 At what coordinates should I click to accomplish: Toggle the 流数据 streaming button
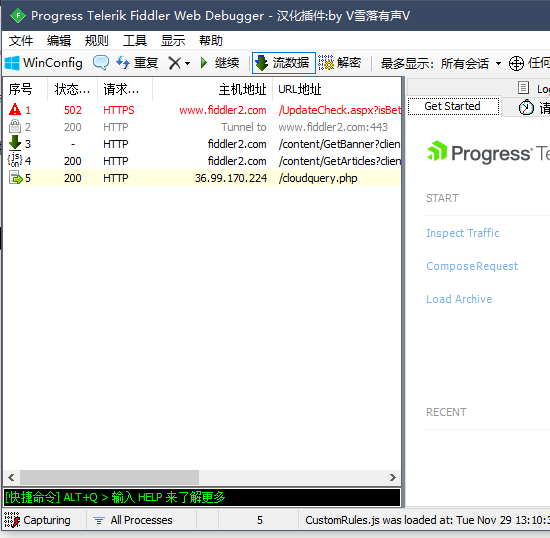(x=283, y=63)
